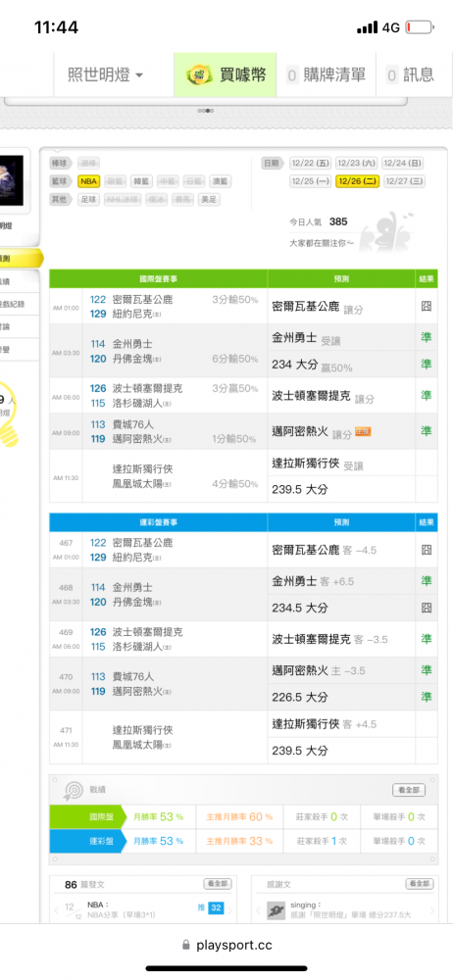Select the NBA league filter
453x980 pixels.
[89, 181]
